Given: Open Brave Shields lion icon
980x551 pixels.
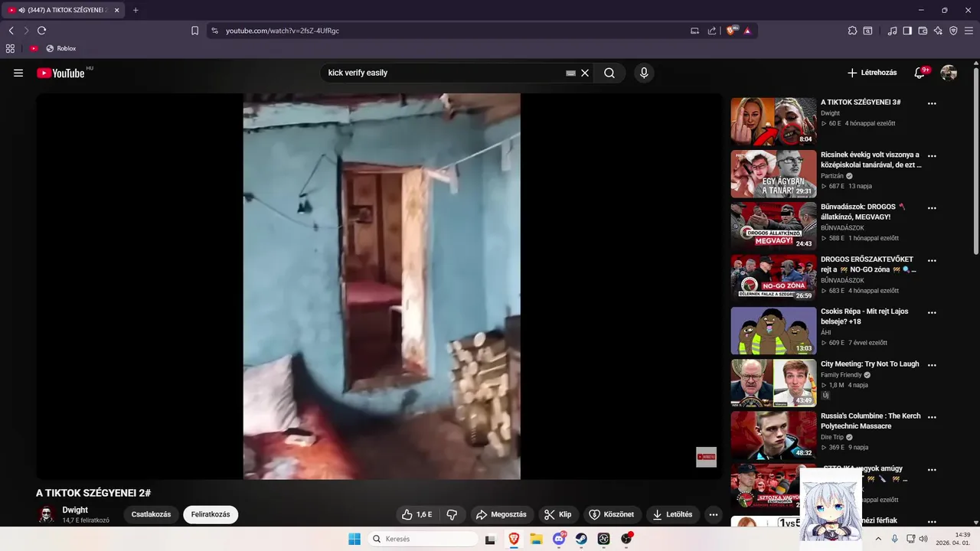Looking at the screenshot, I should 732,31.
